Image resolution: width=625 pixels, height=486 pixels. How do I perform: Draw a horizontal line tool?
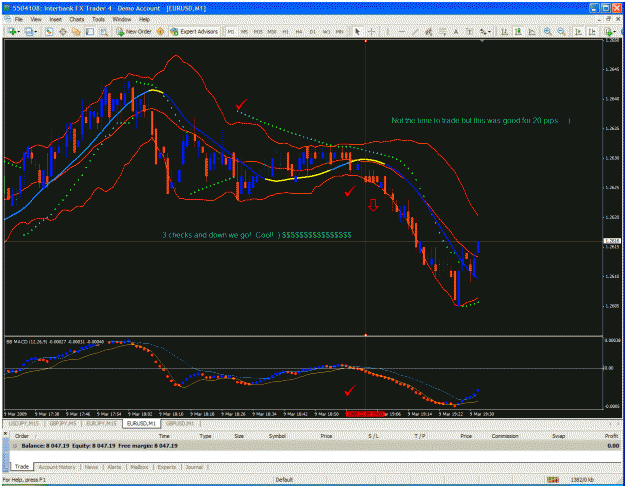[402, 31]
